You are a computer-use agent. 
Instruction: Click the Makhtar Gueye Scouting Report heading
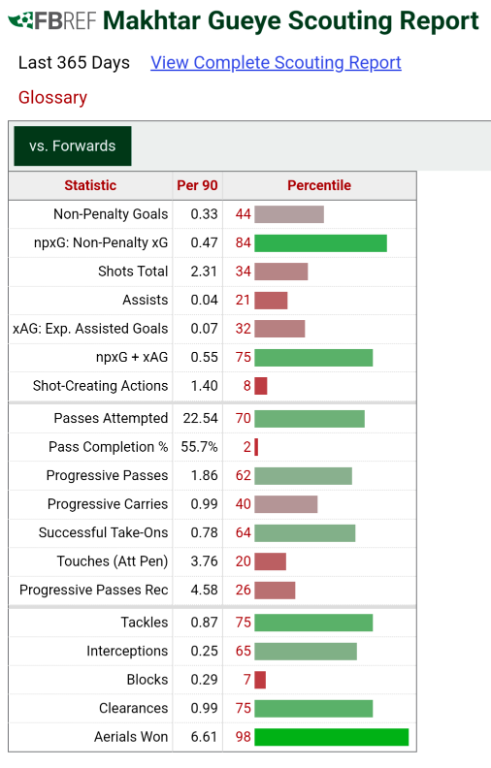coord(291,21)
